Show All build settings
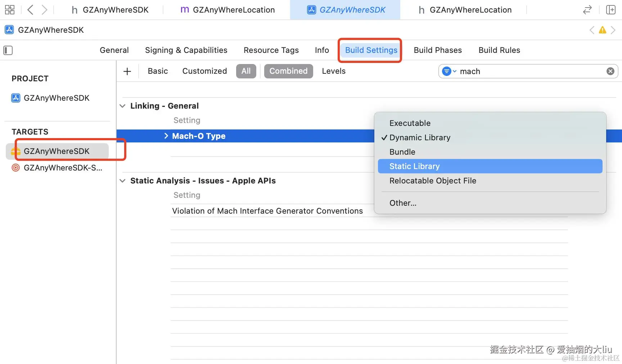This screenshot has width=622, height=364. 246,71
